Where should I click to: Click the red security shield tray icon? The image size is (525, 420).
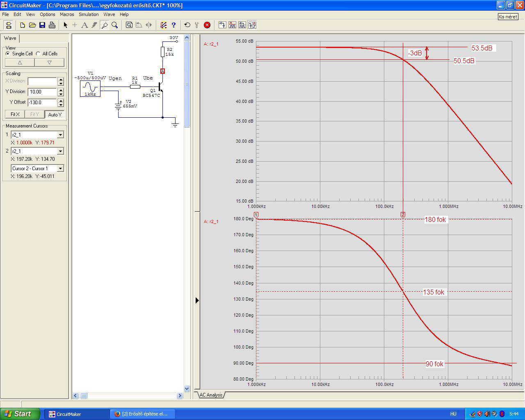coord(479,414)
